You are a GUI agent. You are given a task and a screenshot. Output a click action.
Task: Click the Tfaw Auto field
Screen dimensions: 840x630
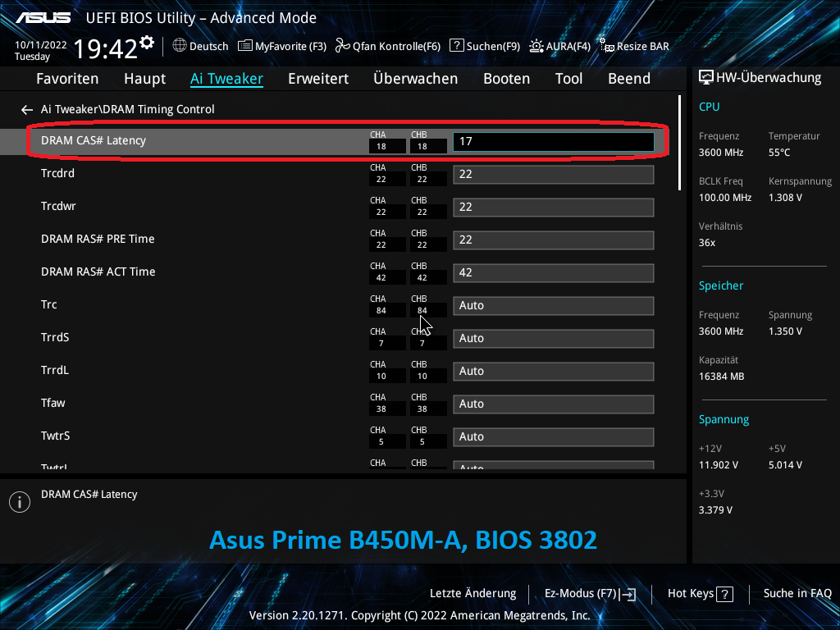pyautogui.click(x=554, y=404)
